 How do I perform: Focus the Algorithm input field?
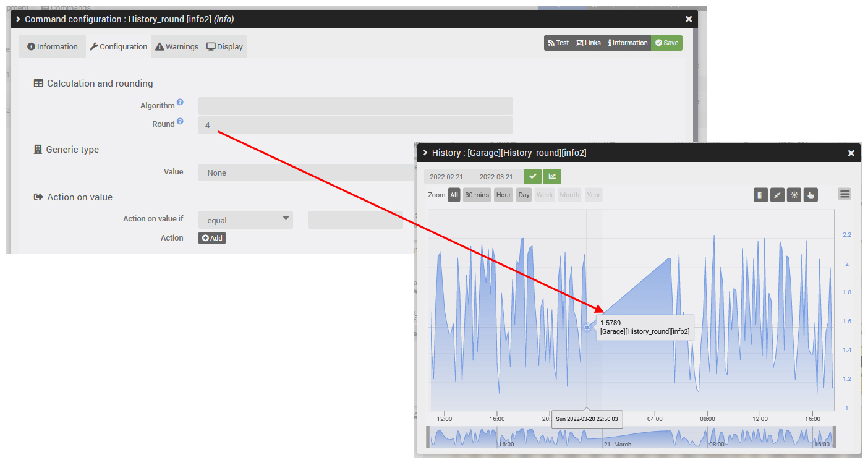pos(355,106)
